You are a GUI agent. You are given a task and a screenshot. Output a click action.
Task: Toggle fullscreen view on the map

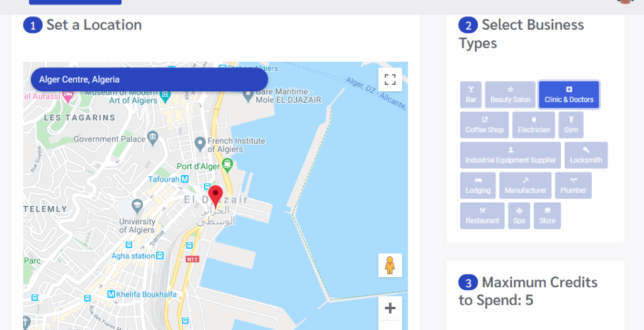390,79
